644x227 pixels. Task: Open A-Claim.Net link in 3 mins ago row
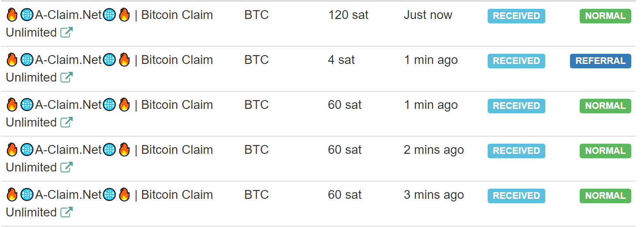click(x=68, y=195)
